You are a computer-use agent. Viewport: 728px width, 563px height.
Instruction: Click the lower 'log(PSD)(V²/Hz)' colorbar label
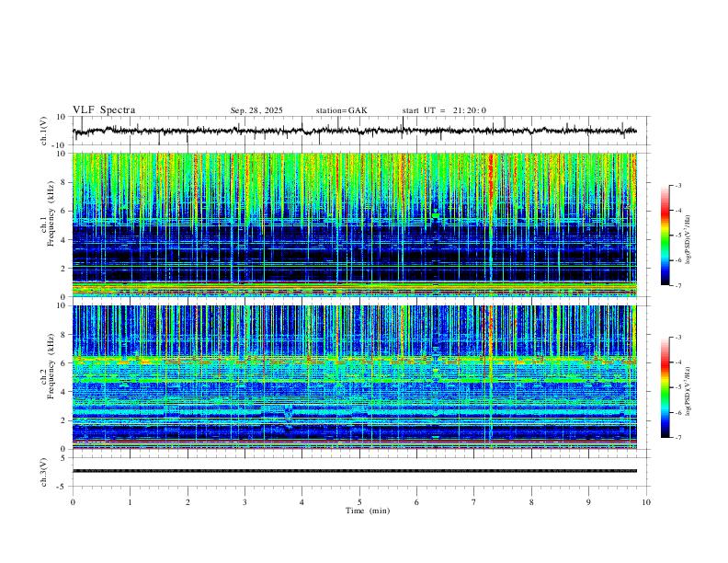(x=688, y=391)
